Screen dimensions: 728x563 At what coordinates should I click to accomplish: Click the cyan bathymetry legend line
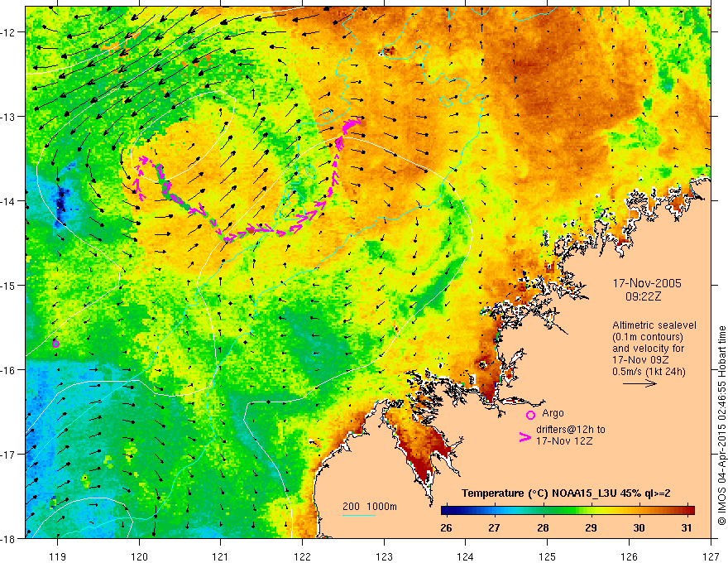click(359, 515)
